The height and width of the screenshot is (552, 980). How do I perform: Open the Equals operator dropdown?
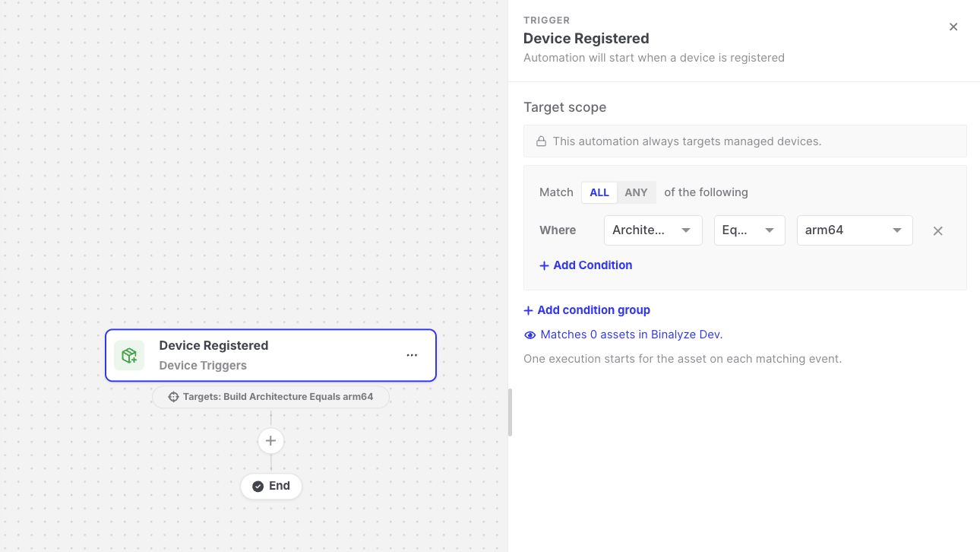pos(749,230)
